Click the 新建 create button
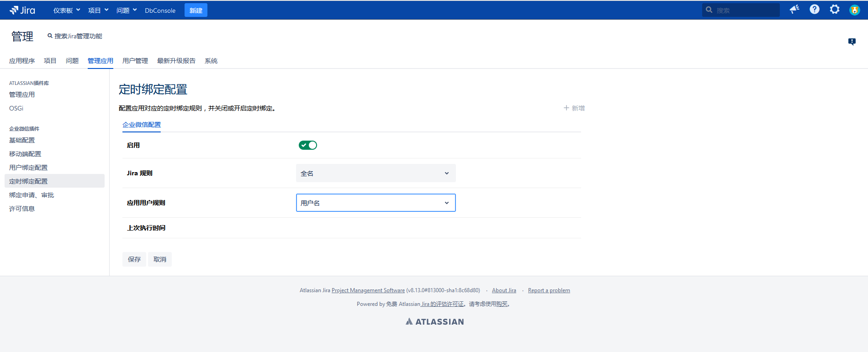Screen dimensions: 868x352 (x=196, y=11)
